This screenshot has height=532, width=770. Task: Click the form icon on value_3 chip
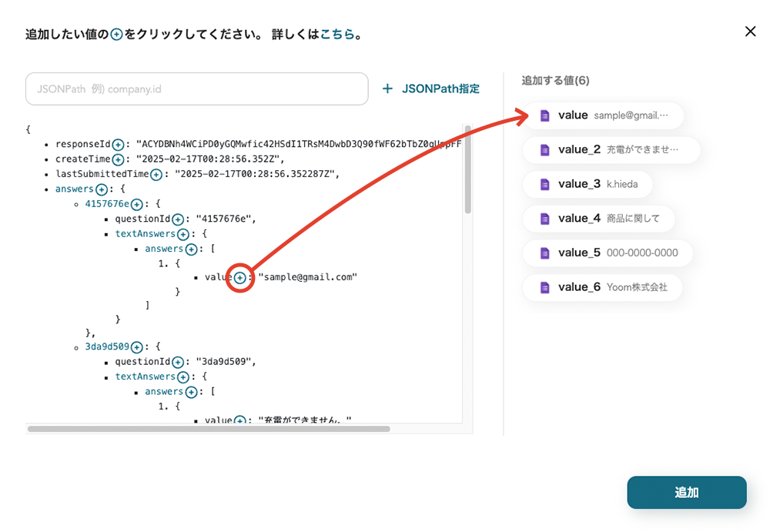click(544, 184)
